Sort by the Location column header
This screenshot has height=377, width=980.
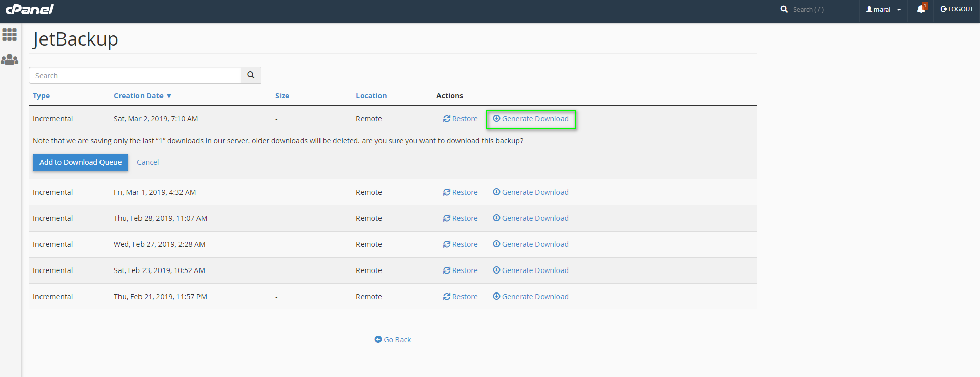tap(371, 96)
